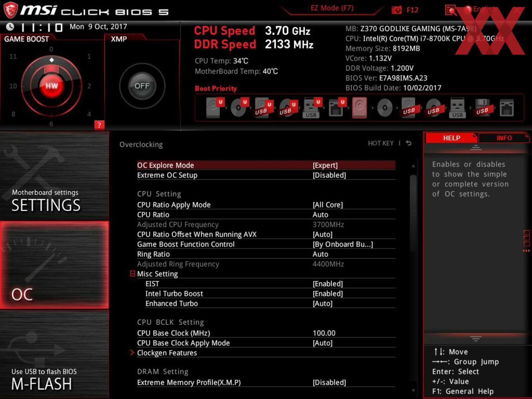The image size is (532, 399).
Task: Click the help panel top collapse handle
Action: tap(476, 147)
